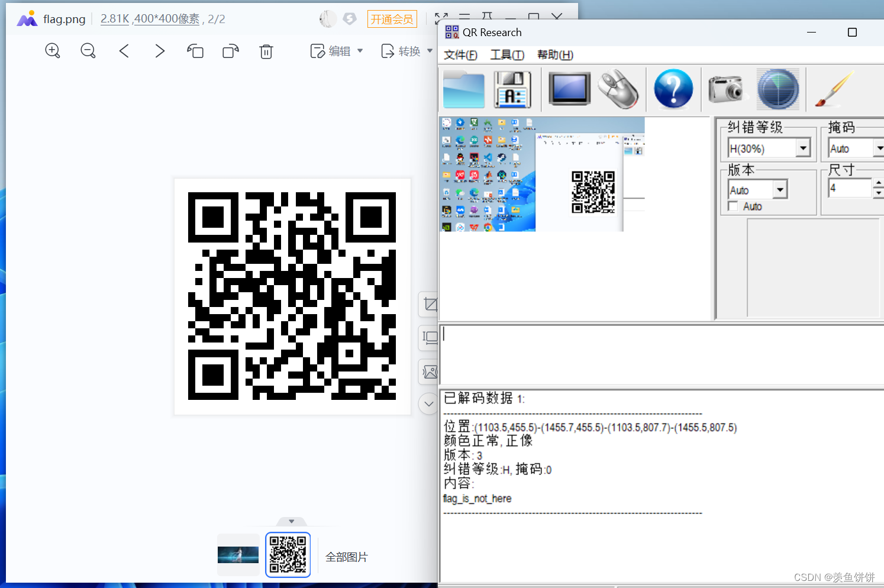Image resolution: width=884 pixels, height=588 pixels.
Task: Collapse the thumbnail strip arrow
Action: click(291, 521)
